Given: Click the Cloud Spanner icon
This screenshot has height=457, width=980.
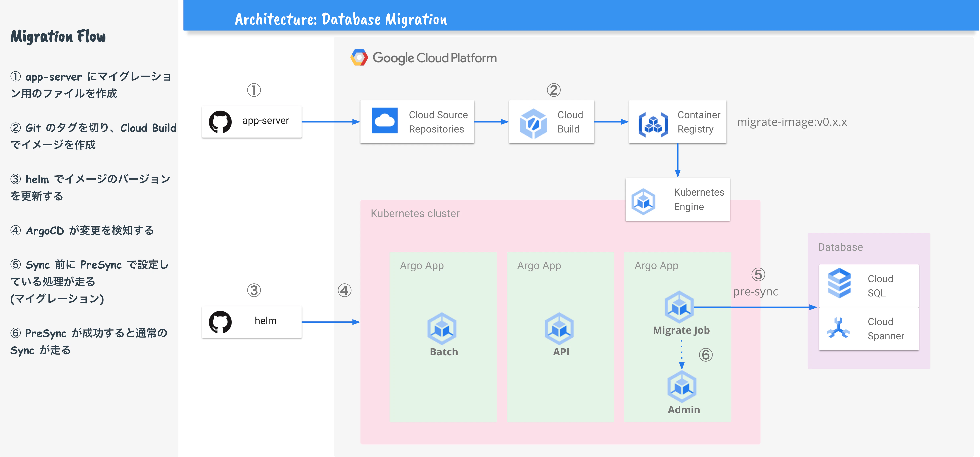Looking at the screenshot, I should tap(838, 328).
